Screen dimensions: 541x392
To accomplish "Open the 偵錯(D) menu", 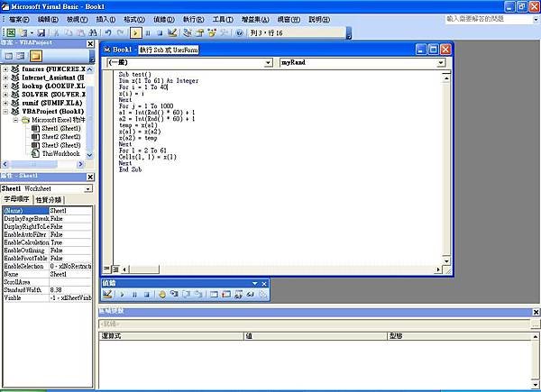I will pos(164,20).
